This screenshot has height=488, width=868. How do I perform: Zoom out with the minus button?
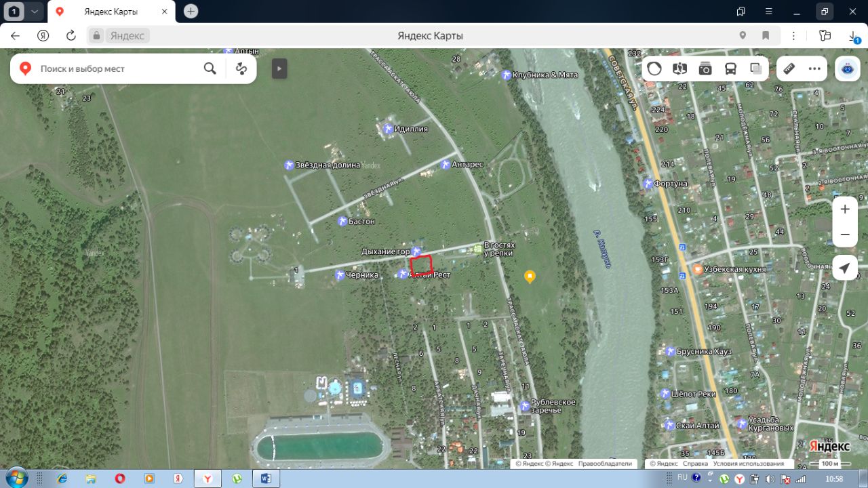tap(845, 235)
